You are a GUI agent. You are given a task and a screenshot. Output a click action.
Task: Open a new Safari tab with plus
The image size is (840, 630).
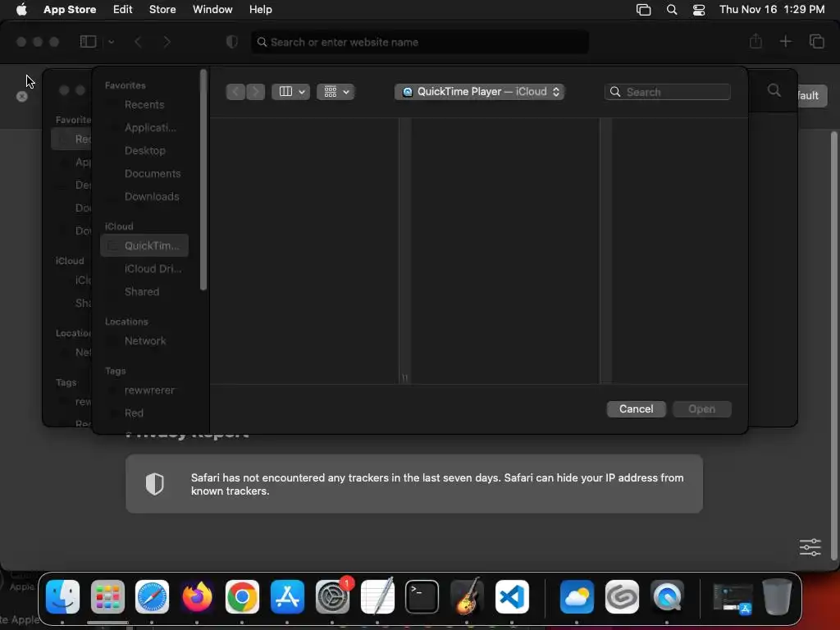pos(785,41)
